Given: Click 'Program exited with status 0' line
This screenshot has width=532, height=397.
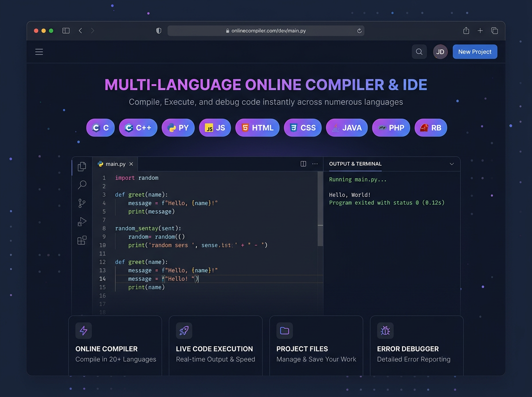Looking at the screenshot, I should coord(387,202).
